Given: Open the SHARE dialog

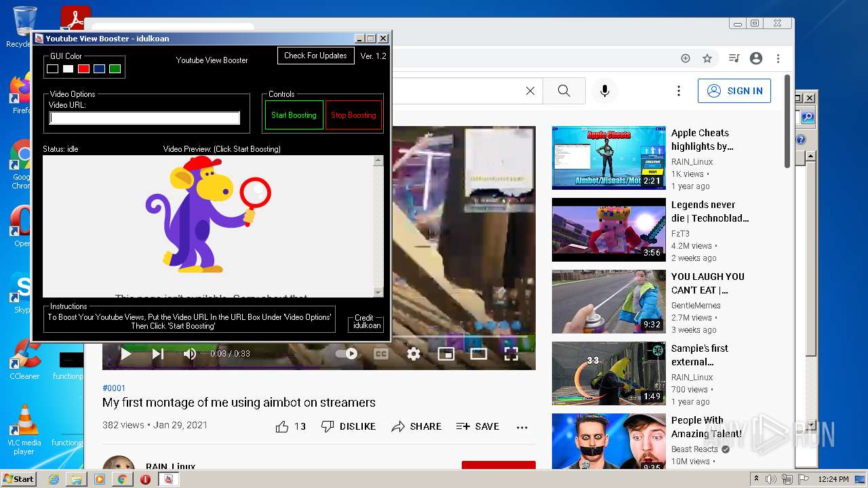Looking at the screenshot, I should 416,426.
